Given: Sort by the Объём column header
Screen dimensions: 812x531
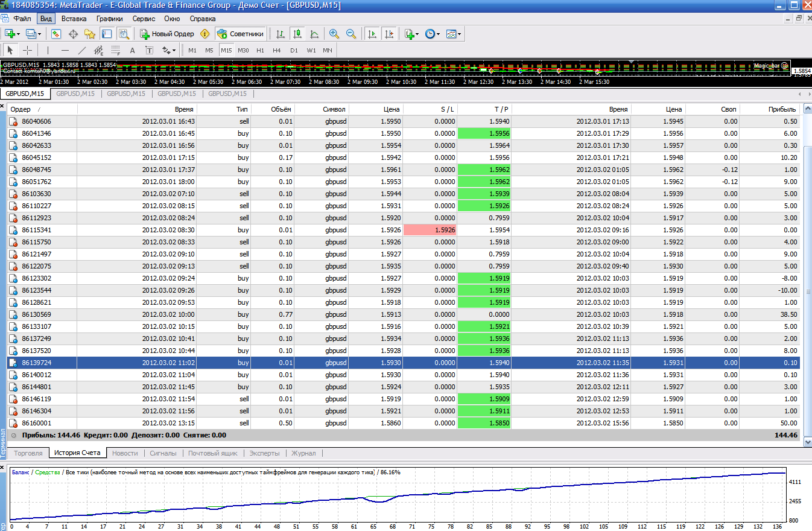Looking at the screenshot, I should 272,109.
